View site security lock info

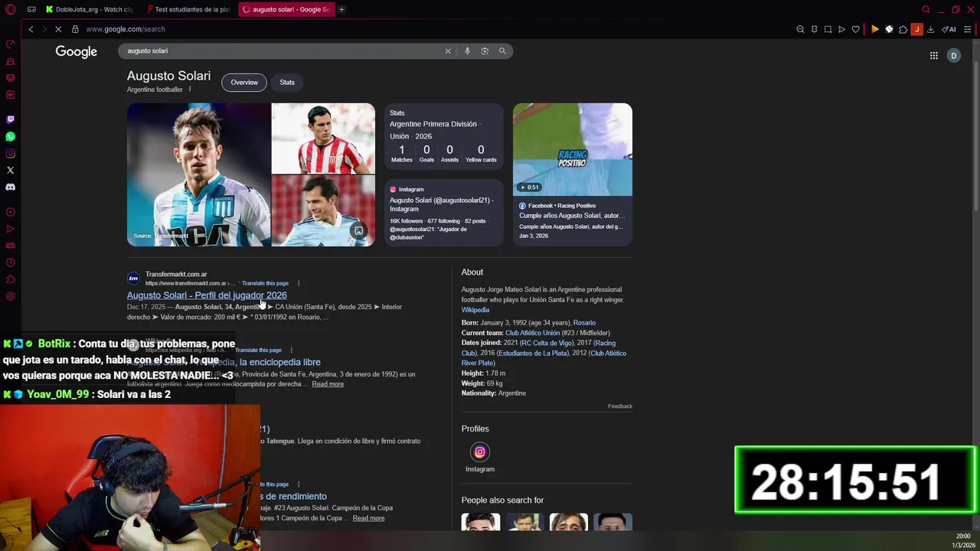click(75, 29)
